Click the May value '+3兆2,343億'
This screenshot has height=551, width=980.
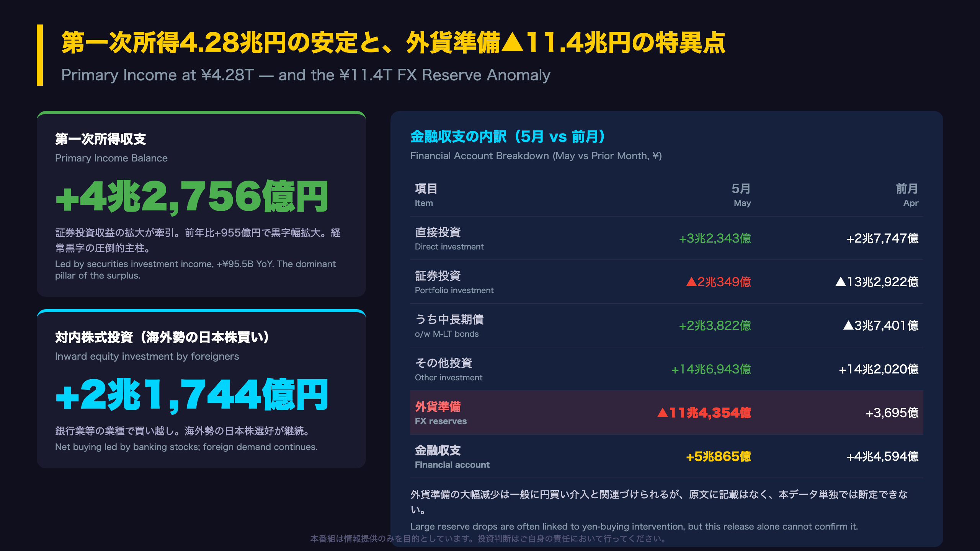715,238
